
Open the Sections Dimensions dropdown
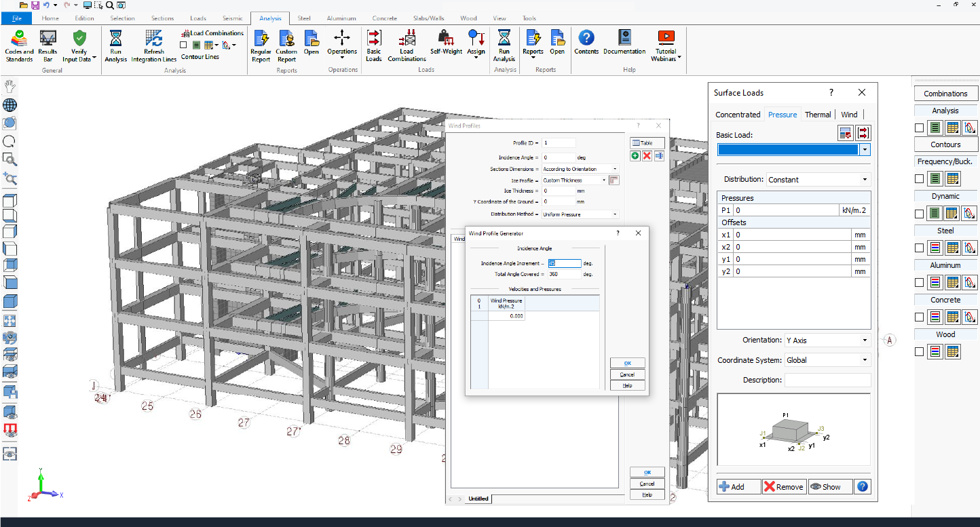[580, 169]
